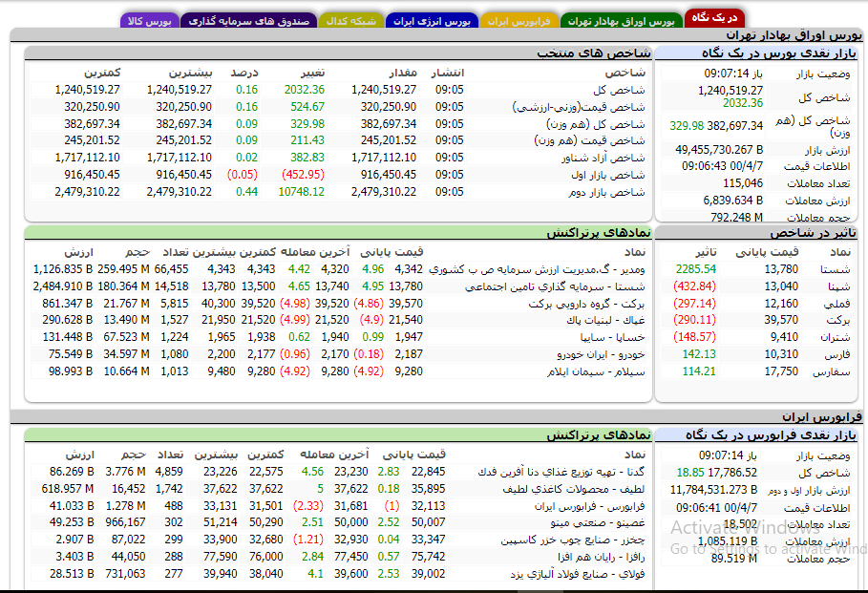Open the در یک نگاه red tab
The height and width of the screenshot is (593, 868).
(x=714, y=18)
